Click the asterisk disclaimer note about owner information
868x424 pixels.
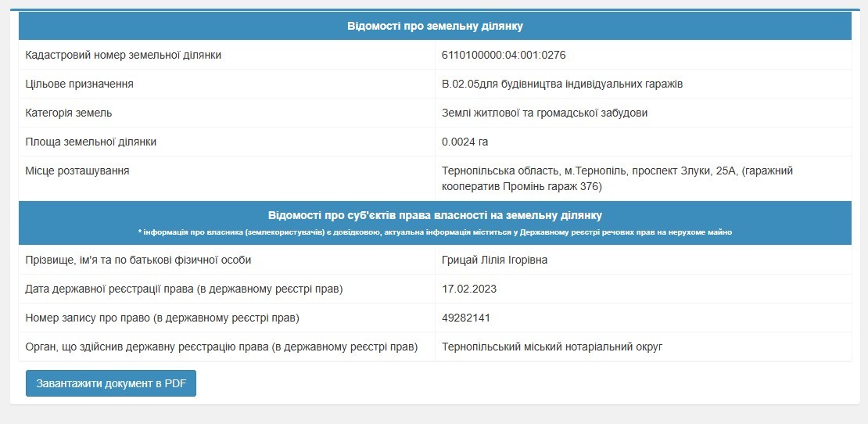[x=435, y=232]
